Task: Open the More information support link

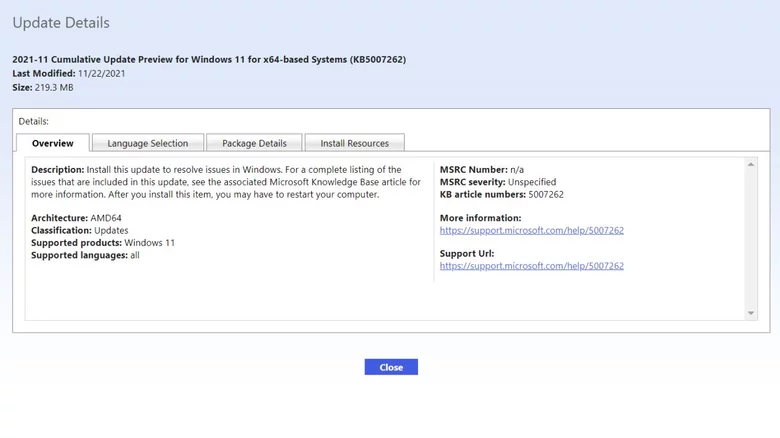Action: point(531,230)
